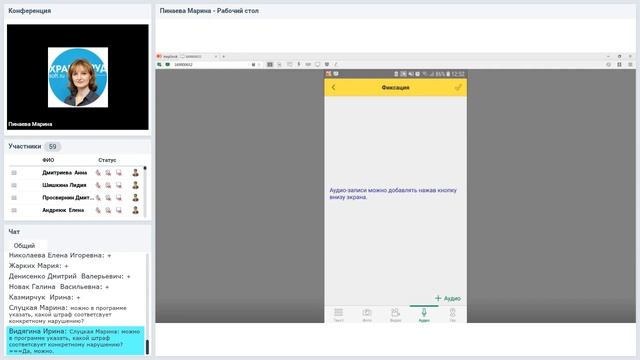640x360 pixels.
Task: Click the participants list scrollbar
Action: pyautogui.click(x=145, y=191)
